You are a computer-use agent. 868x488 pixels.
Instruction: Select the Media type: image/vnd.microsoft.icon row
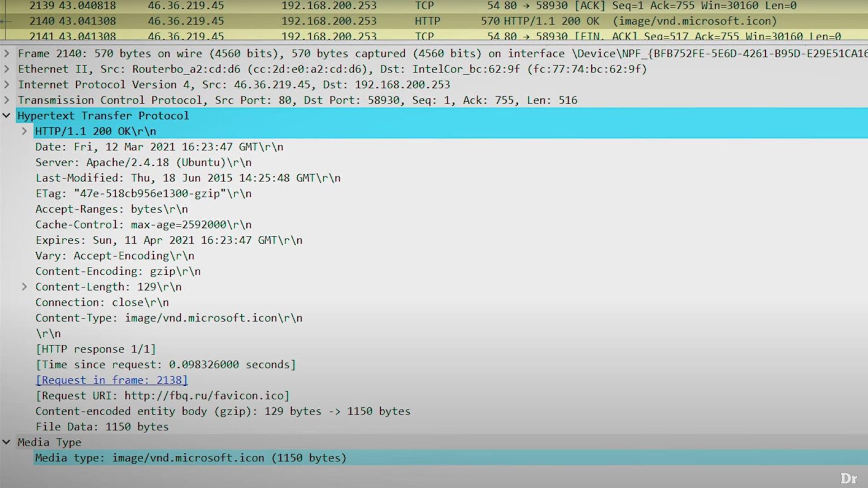click(450, 458)
